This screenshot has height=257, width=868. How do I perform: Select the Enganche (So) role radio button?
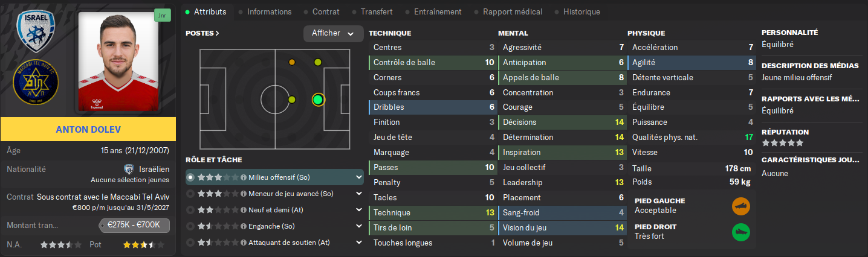pos(191,226)
